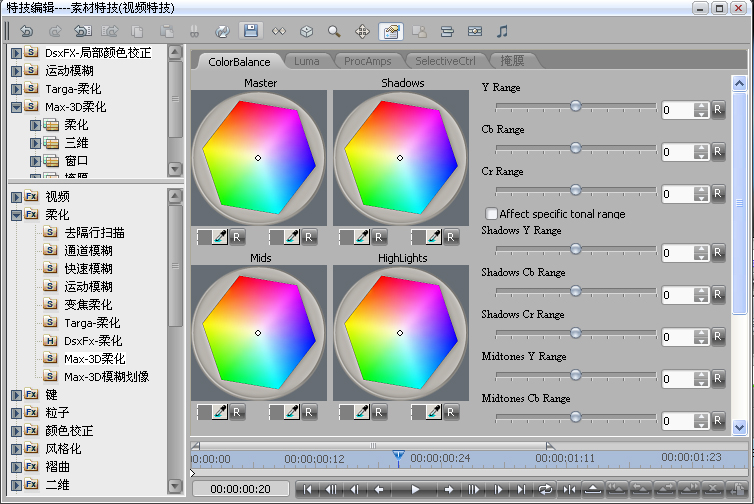Expand the 颜色校正 category
This screenshot has width=754, height=504.
(x=17, y=430)
